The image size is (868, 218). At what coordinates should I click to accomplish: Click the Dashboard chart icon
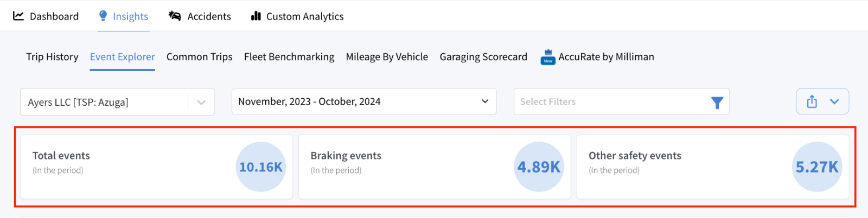(18, 16)
